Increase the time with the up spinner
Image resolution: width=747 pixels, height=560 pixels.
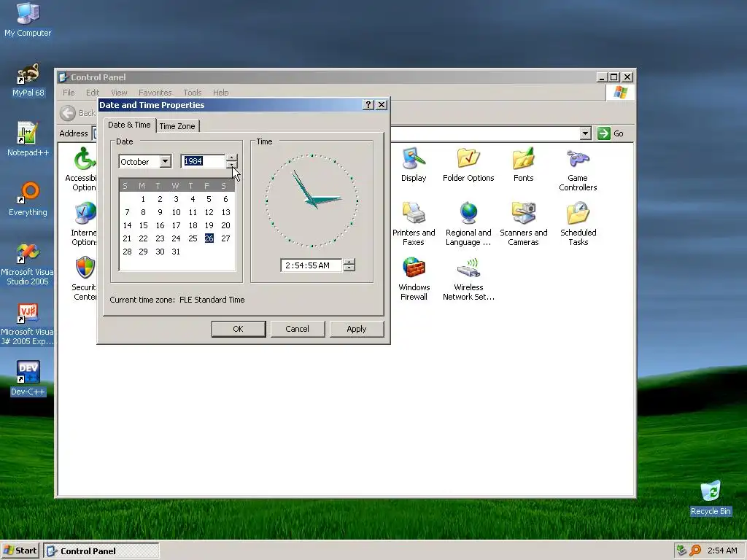(x=349, y=262)
